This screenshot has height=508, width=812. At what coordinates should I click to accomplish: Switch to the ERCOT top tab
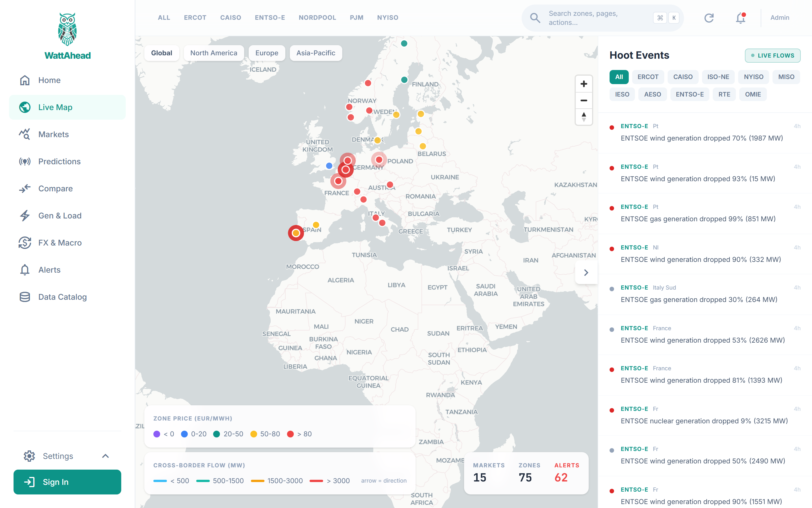(x=195, y=18)
